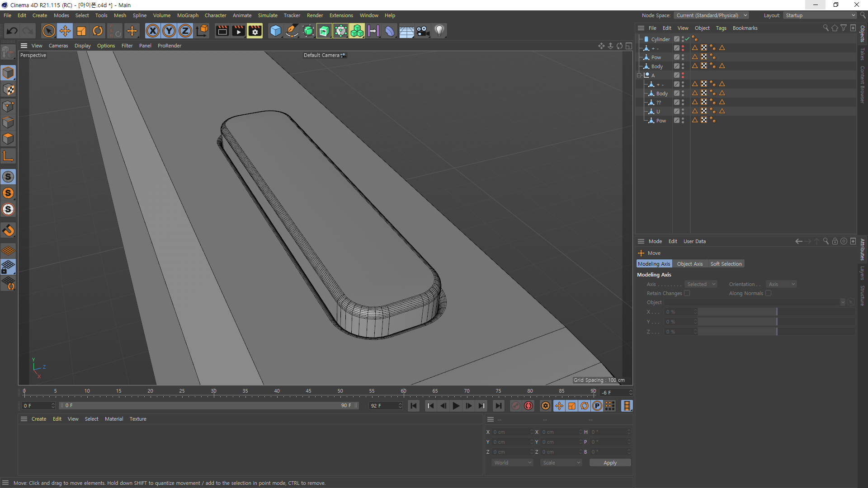Open the World coordinate dropdown
The height and width of the screenshot is (488, 868).
(x=512, y=463)
